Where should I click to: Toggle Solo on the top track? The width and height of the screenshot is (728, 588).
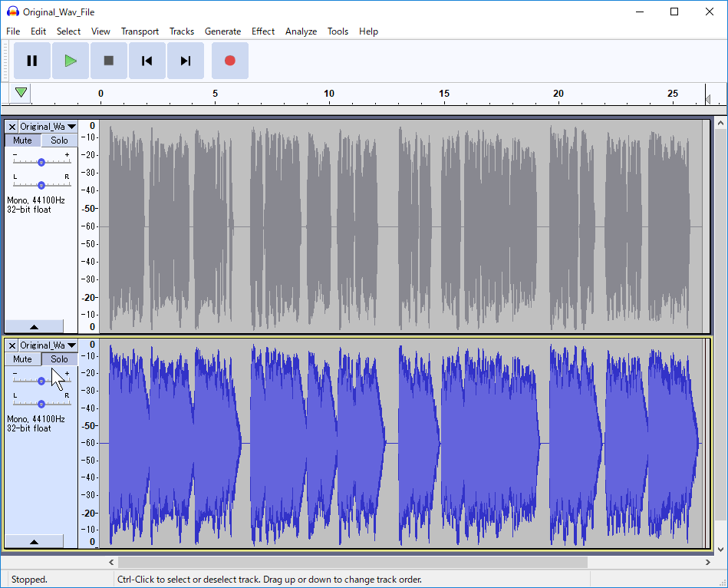tap(59, 140)
